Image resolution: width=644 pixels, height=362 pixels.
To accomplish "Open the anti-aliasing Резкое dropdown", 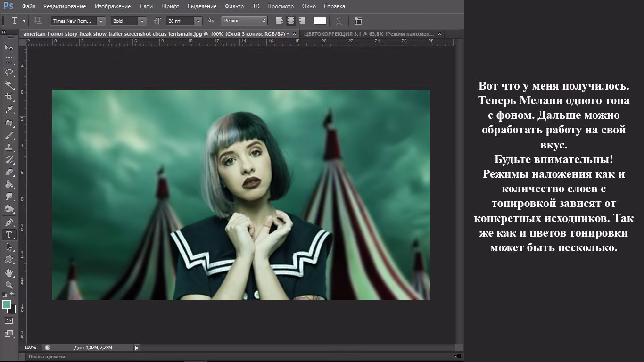I will click(244, 21).
